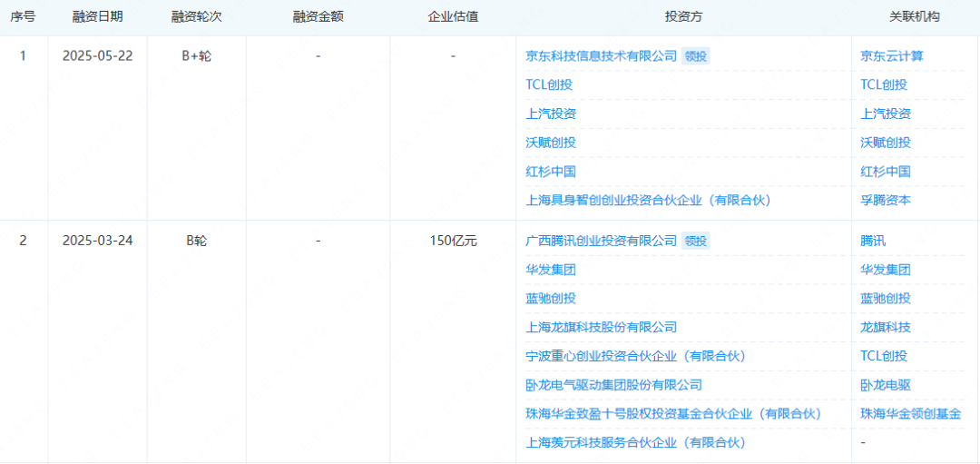Open 华发集团 in the 投资方 column

551,271
